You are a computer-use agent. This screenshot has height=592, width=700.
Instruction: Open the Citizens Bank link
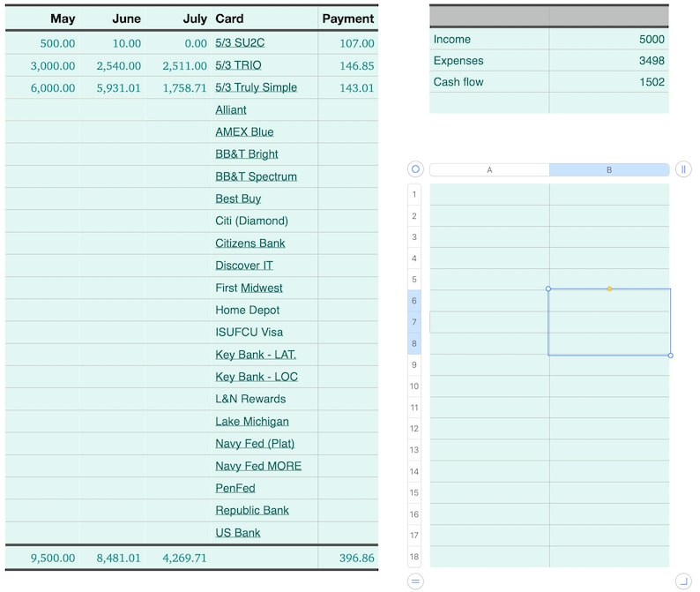coord(250,244)
